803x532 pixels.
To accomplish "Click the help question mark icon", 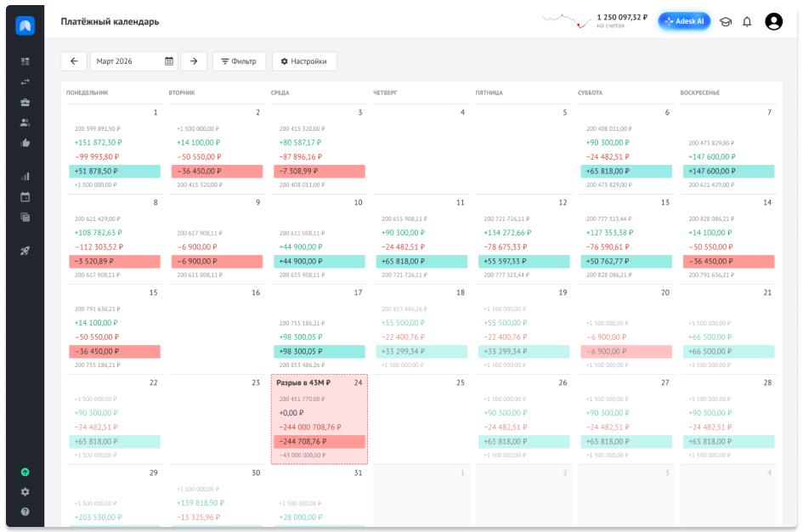I will click(x=25, y=512).
